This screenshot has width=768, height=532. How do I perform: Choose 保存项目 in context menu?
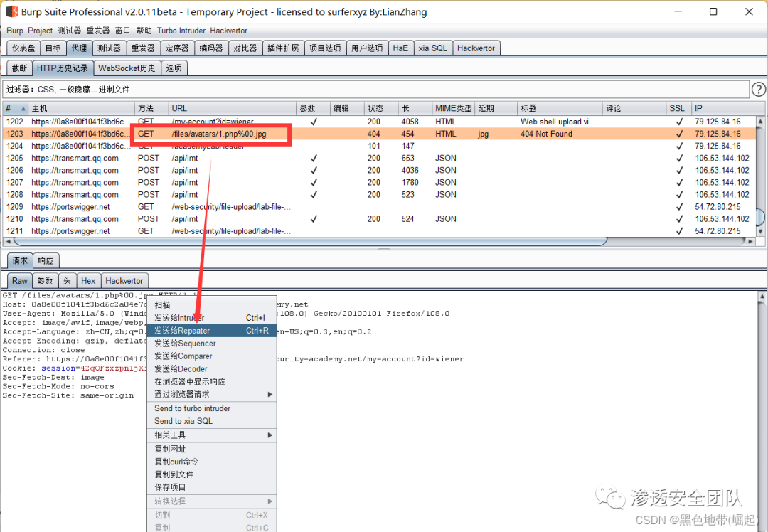point(212,487)
